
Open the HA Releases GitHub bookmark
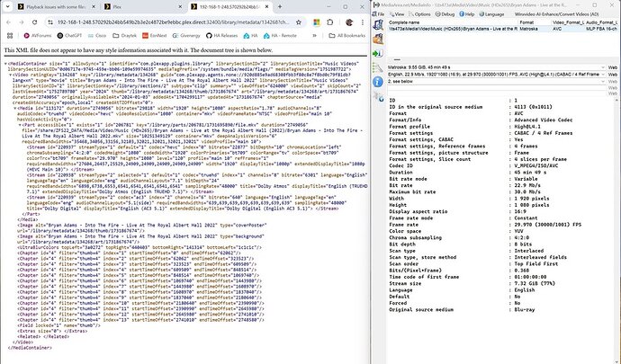[221, 36]
